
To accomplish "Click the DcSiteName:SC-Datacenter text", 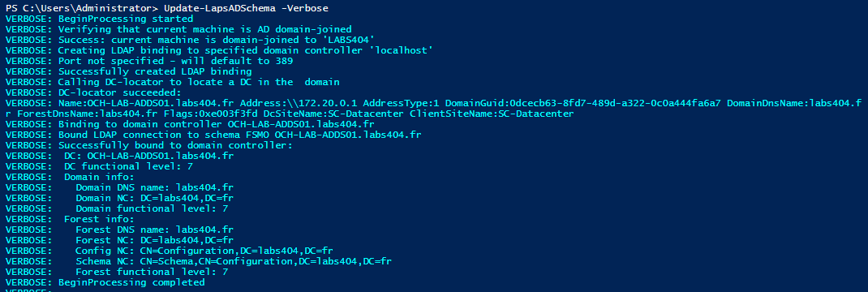I will pyautogui.click(x=333, y=114).
